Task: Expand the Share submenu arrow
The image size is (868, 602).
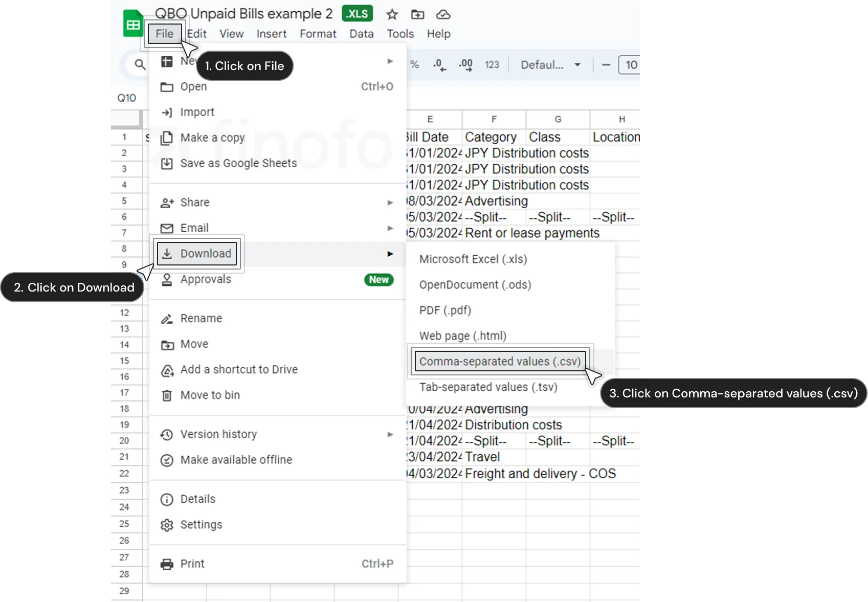Action: (390, 203)
